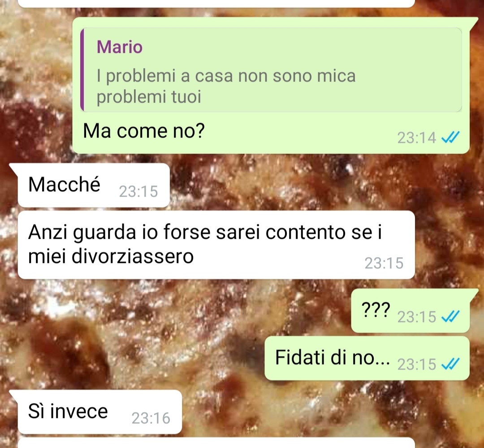Tap the purple quote bar beside Mario
This screenshot has height=448, width=484.
[82, 70]
